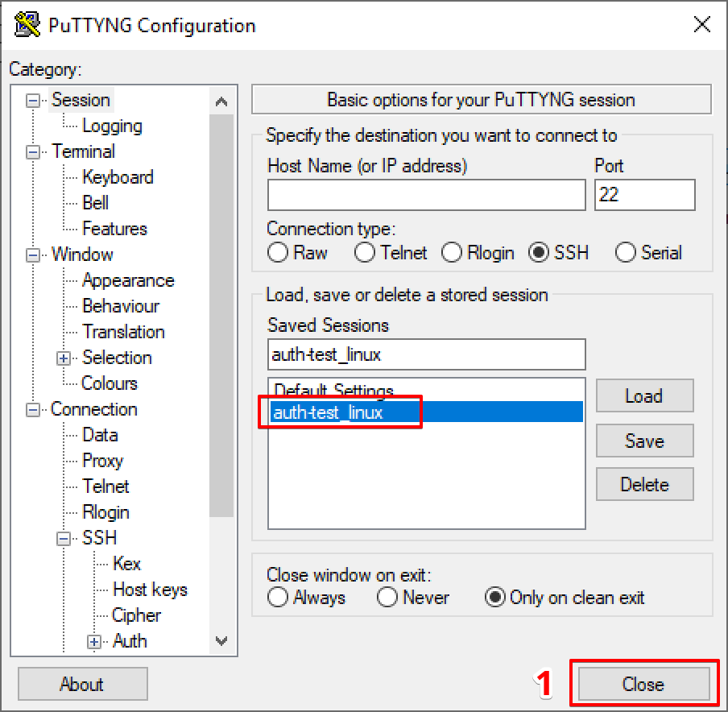Open the Features settings category

tap(114, 229)
